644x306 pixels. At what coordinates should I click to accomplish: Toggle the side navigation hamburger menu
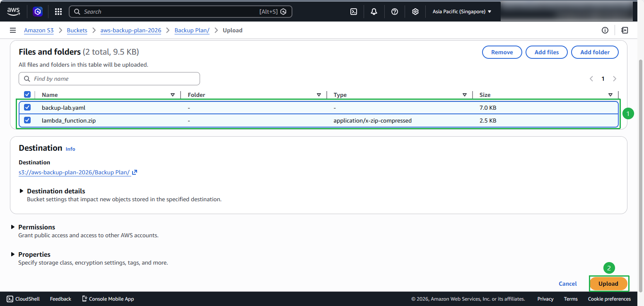pyautogui.click(x=13, y=30)
